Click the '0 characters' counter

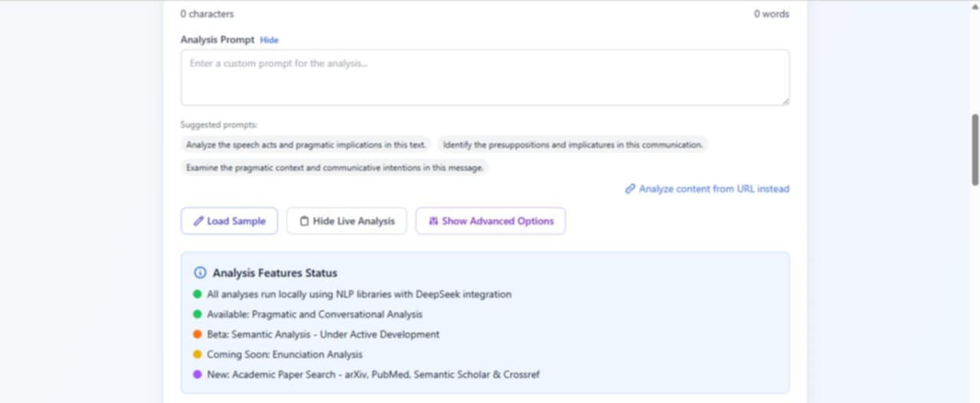tap(207, 14)
